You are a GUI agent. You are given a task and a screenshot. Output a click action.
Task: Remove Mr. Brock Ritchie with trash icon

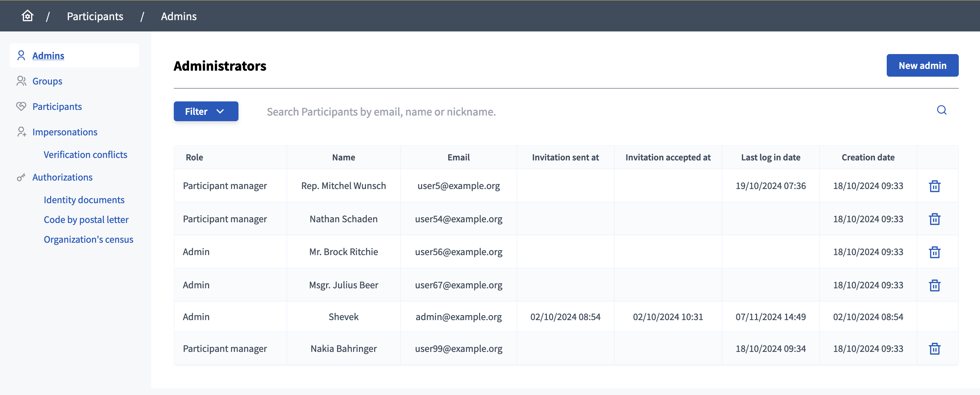tap(934, 252)
